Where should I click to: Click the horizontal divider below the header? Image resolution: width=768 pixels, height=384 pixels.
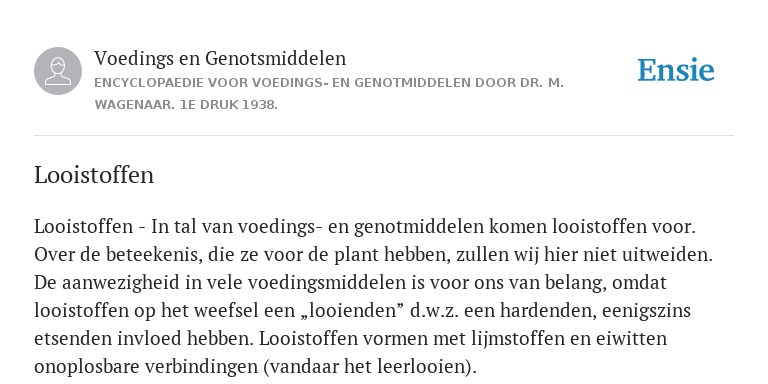384,135
